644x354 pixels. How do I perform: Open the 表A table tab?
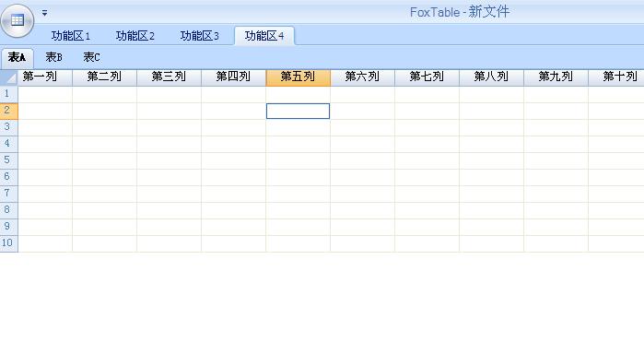point(17,57)
